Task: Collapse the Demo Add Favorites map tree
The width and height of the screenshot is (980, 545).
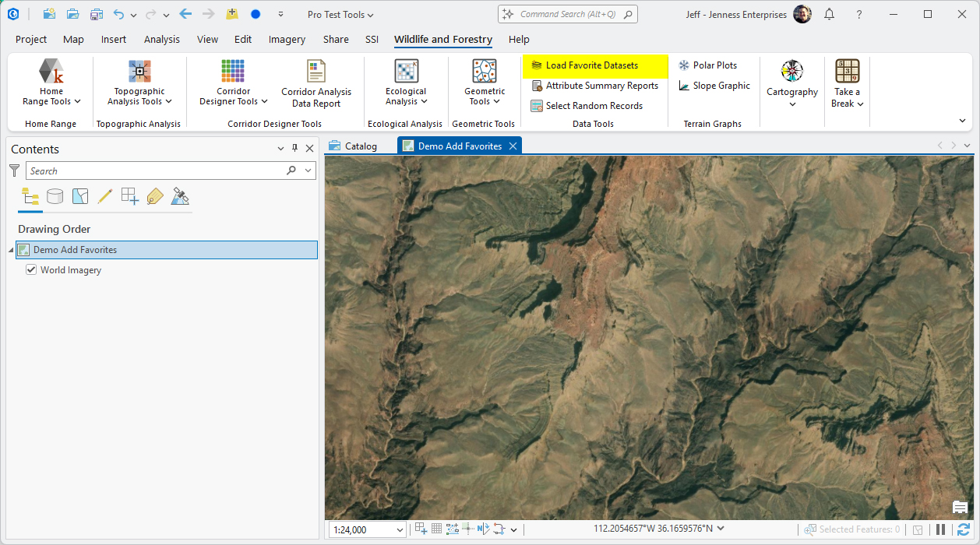Action: pyautogui.click(x=11, y=250)
